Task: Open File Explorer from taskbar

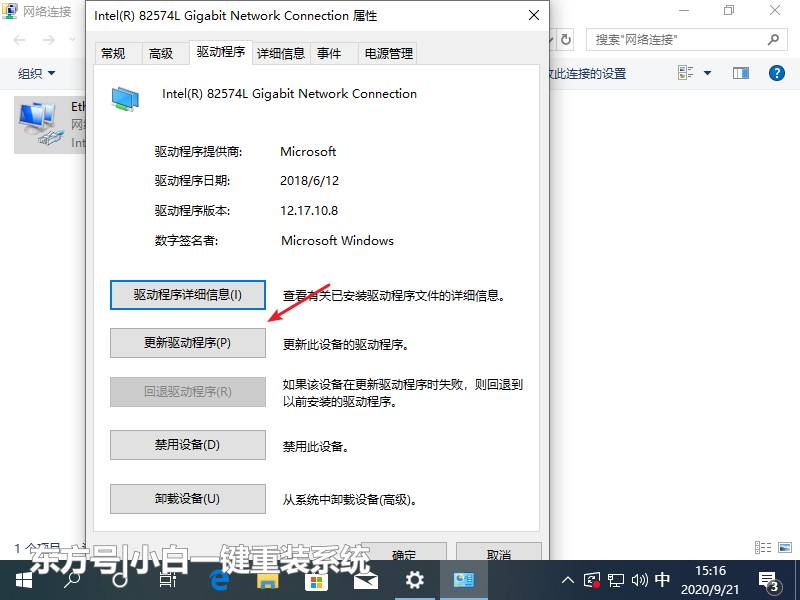Action: (267, 580)
